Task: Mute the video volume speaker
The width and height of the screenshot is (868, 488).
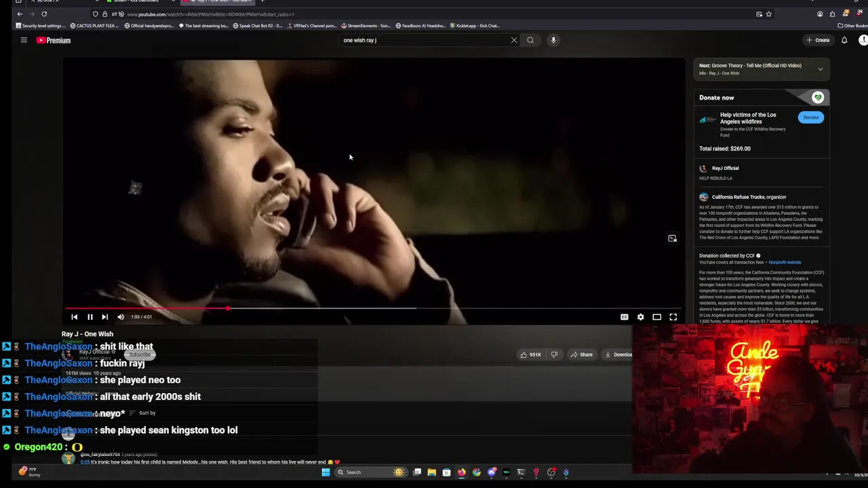Action: click(x=121, y=317)
